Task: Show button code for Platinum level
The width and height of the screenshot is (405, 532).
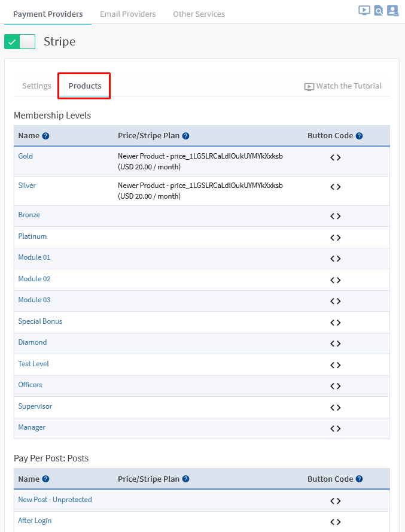Action: (x=335, y=238)
